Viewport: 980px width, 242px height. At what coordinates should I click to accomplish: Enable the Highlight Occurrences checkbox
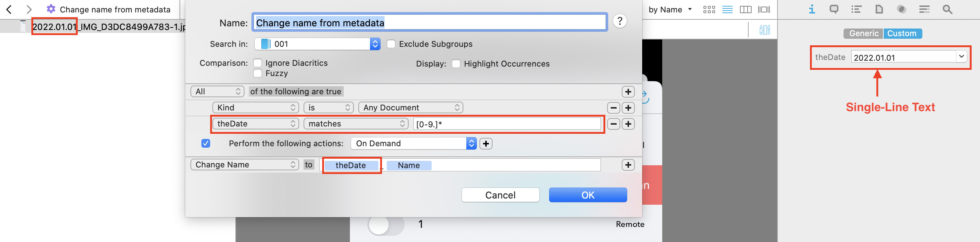click(456, 64)
